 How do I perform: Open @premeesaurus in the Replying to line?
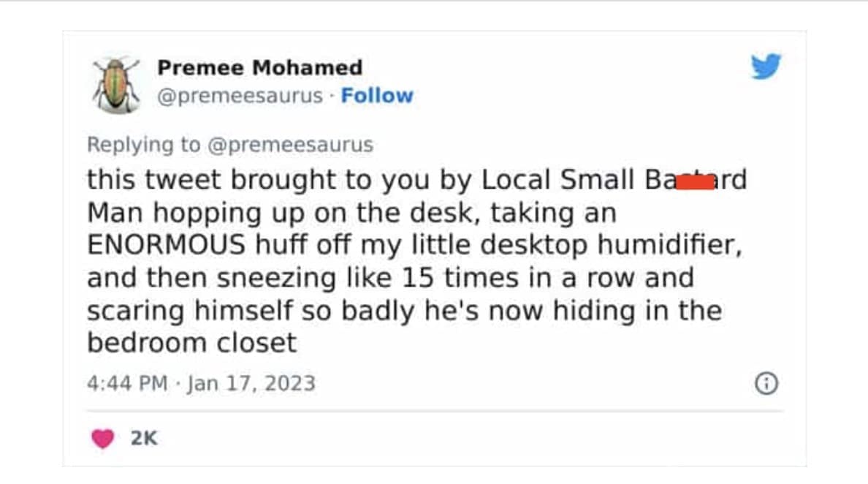[x=290, y=145]
